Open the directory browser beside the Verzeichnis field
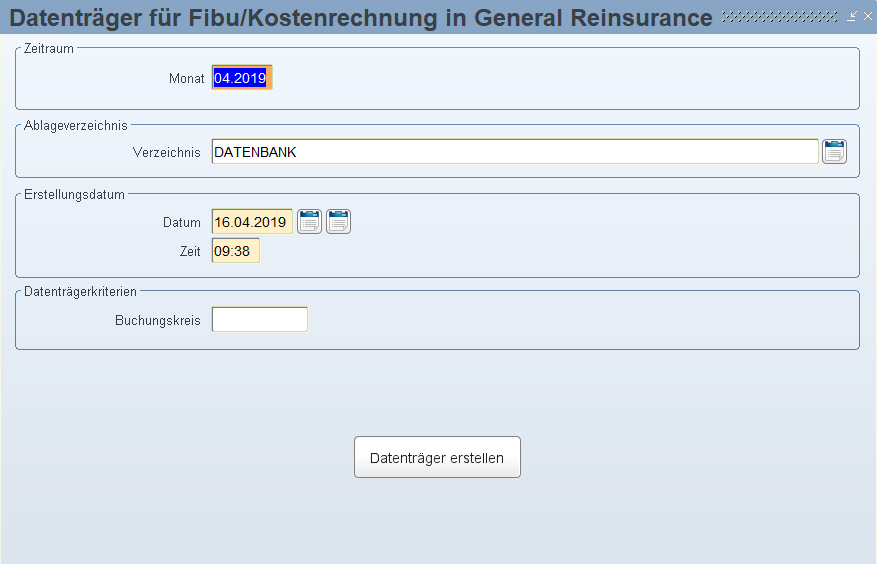 (834, 152)
